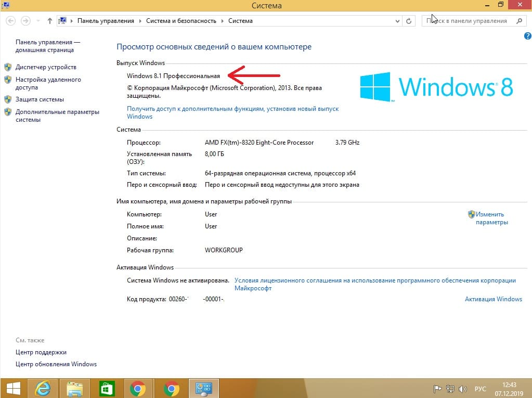This screenshot has height=398, width=532.
Task: Open Action Center flag in system tray
Action: 438,389
